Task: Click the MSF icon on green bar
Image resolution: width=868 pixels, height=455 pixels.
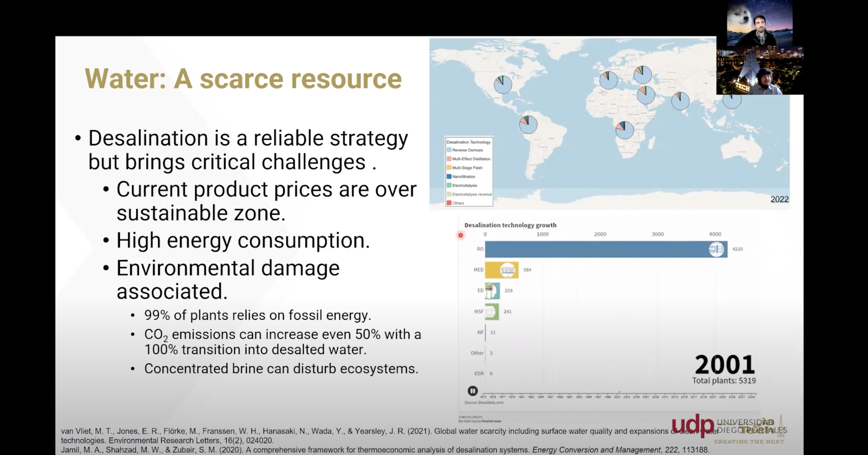Action: pos(490,312)
